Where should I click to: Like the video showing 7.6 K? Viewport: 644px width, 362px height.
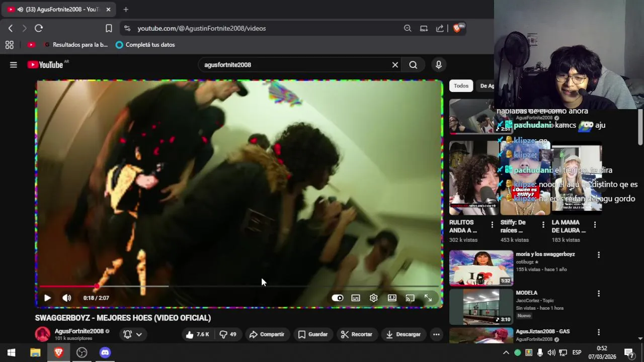pyautogui.click(x=197, y=334)
